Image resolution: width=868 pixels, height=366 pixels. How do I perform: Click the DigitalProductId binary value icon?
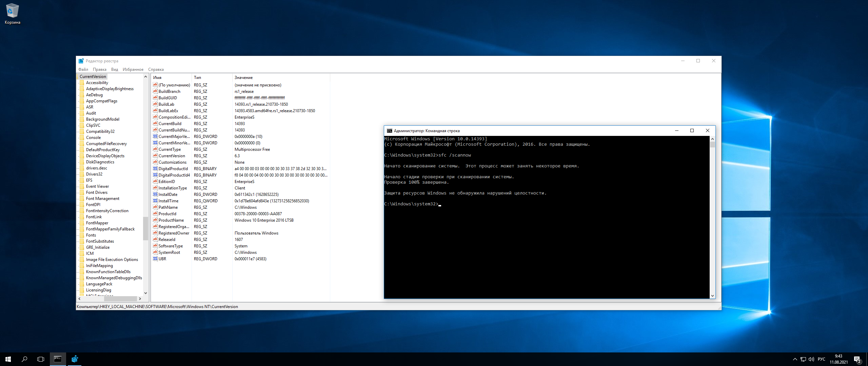pos(155,168)
